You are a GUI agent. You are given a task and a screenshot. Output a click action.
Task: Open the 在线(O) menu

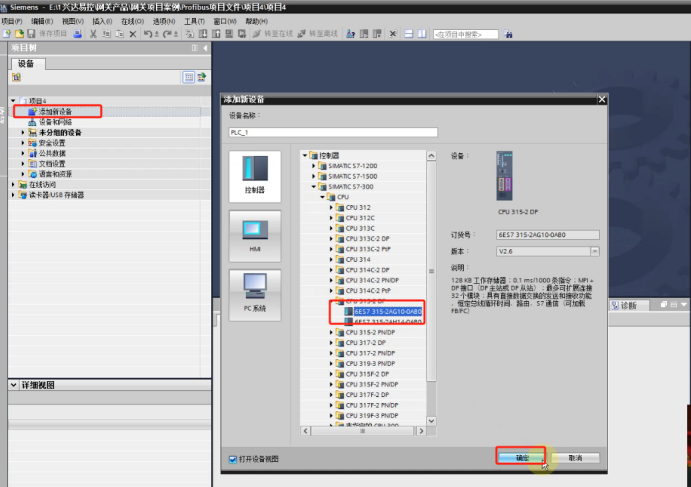pyautogui.click(x=133, y=21)
